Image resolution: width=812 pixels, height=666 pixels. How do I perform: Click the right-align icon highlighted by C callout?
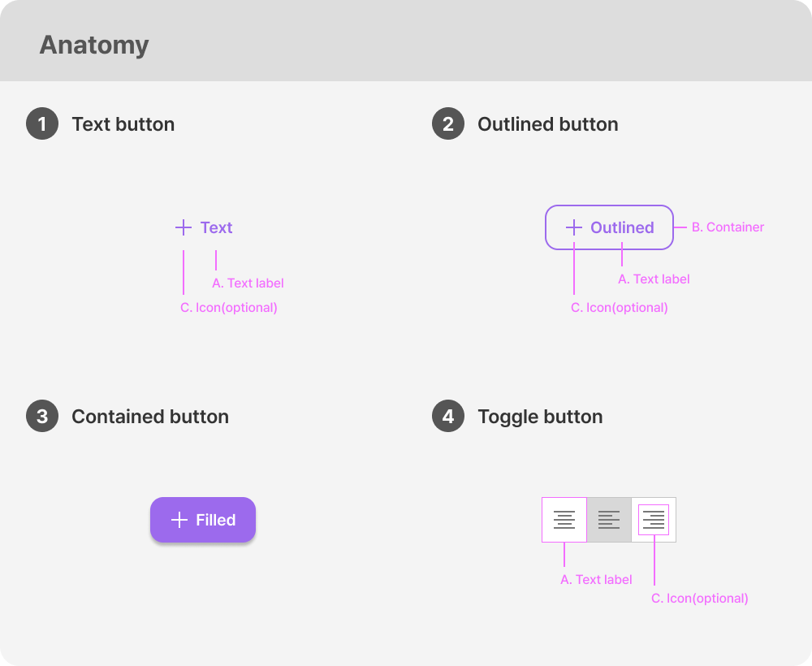pos(654,520)
